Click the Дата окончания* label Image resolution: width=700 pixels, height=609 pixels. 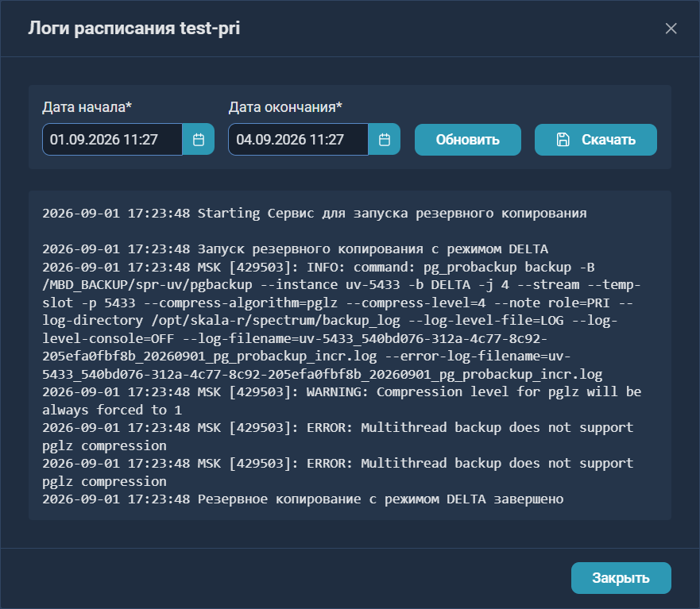pyautogui.click(x=285, y=107)
